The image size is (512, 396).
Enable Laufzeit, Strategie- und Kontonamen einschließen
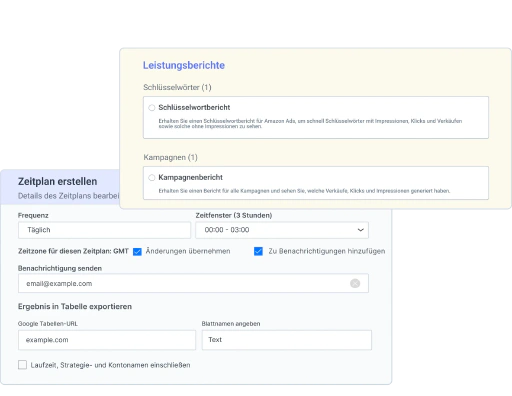(22, 365)
